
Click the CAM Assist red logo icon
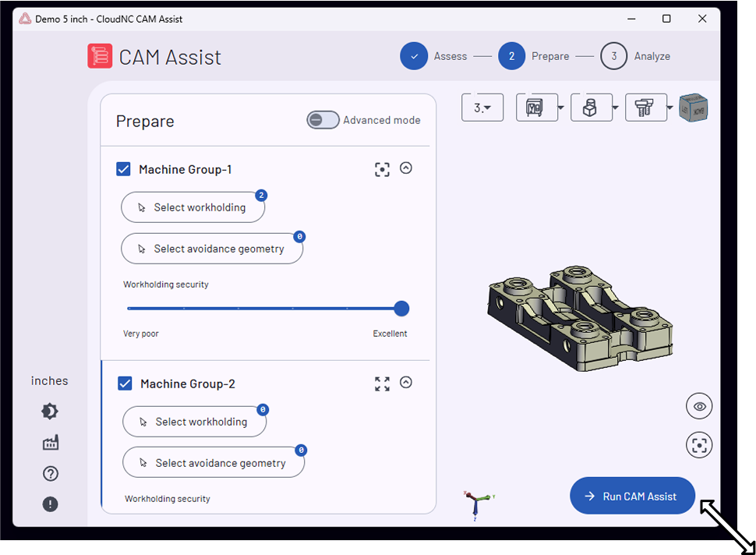coord(100,56)
